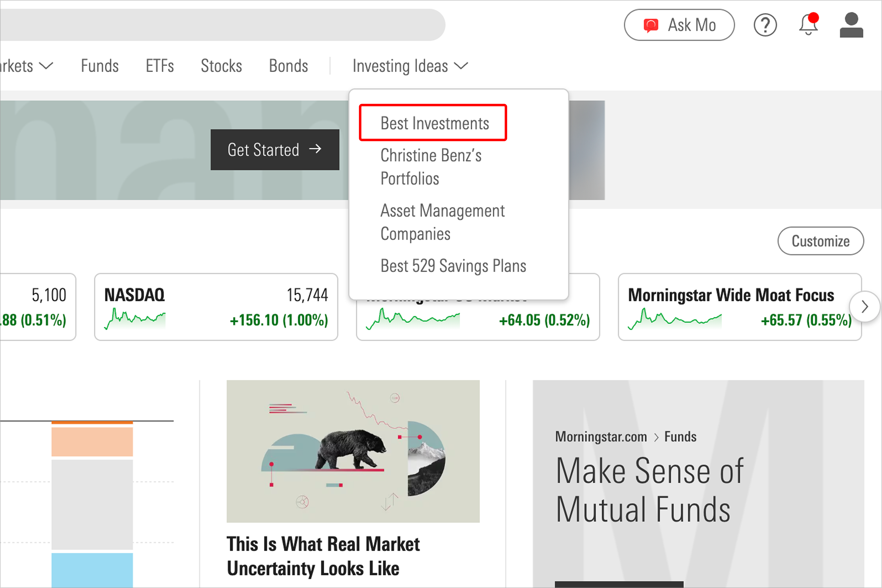Screen dimensions: 882x588
Task: Click the Morningstar.com breadcrumb link
Action: point(601,436)
